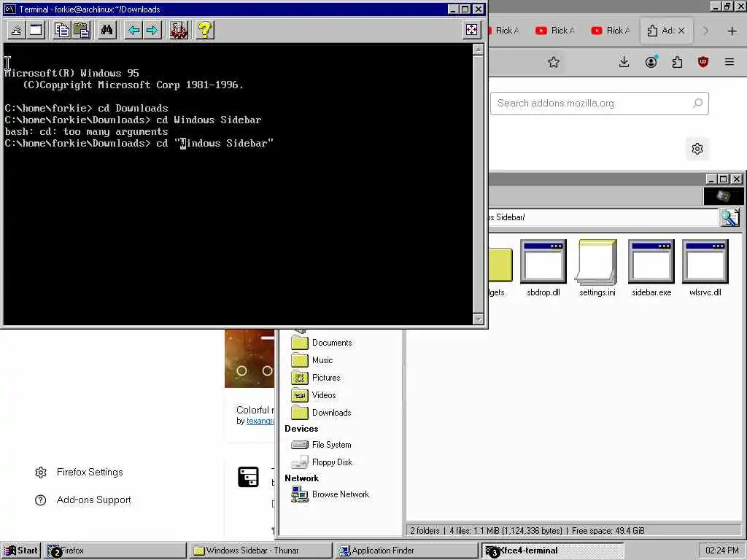
Task: Open Firefox downloads arrow icon
Action: 624,62
